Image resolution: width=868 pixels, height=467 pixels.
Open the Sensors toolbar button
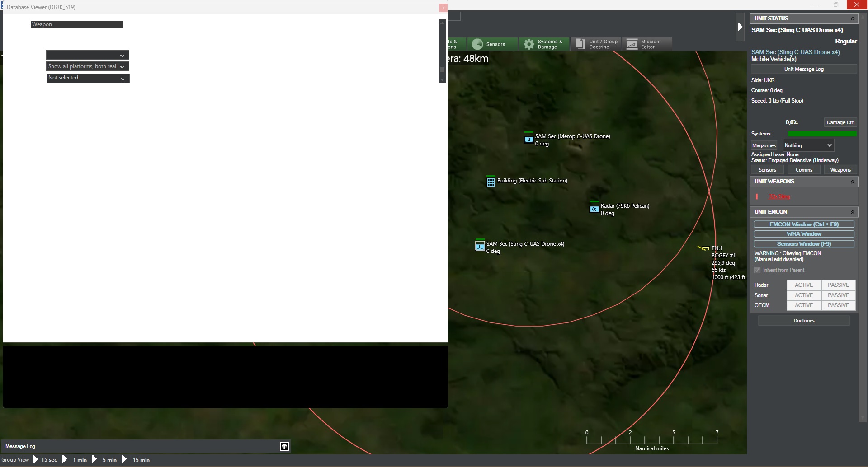pyautogui.click(x=492, y=44)
